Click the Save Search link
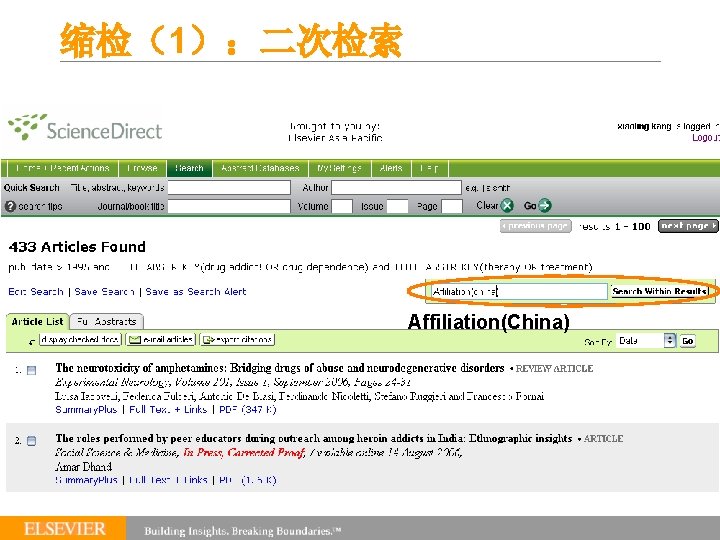This screenshot has height=540, width=720. [x=105, y=292]
